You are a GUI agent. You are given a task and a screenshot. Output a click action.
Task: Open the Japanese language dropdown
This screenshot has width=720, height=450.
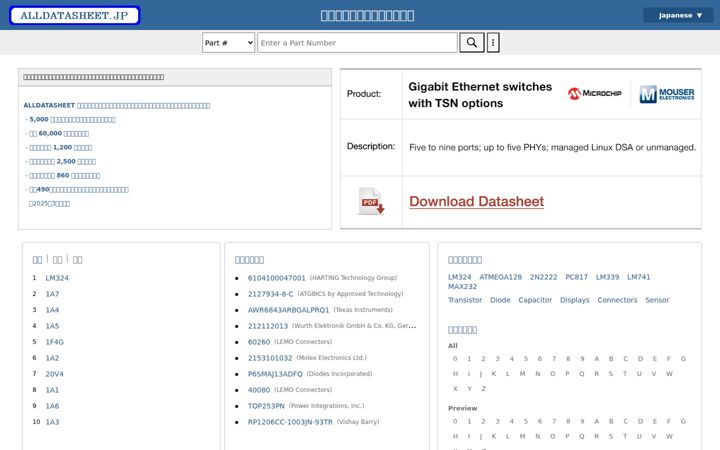click(678, 15)
